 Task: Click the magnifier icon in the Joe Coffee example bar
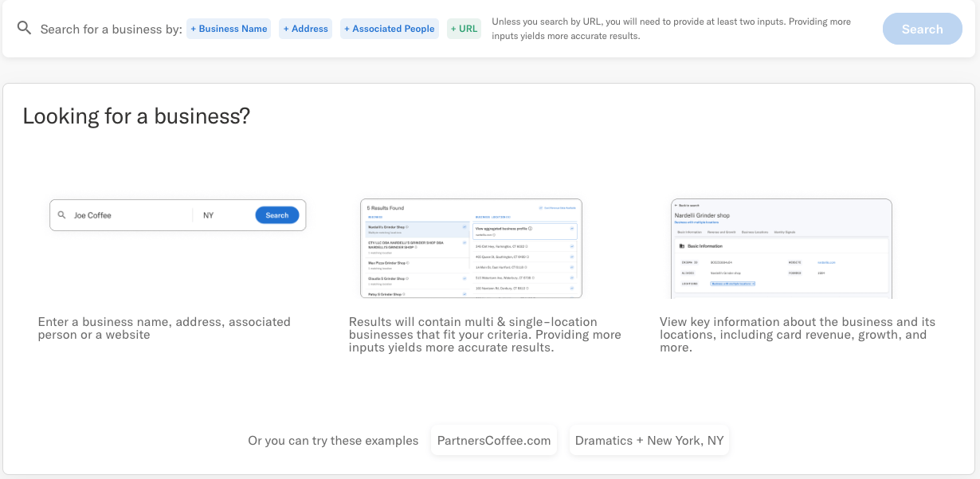(61, 214)
